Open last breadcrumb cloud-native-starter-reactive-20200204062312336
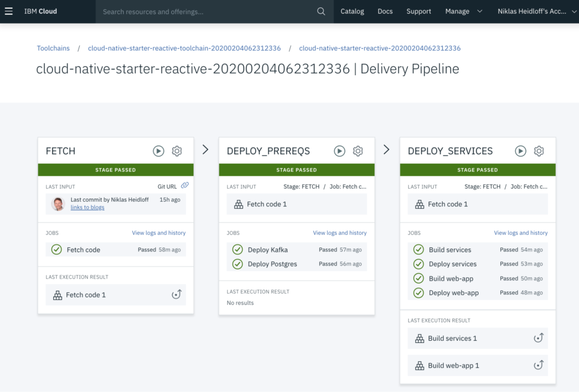 (379, 49)
